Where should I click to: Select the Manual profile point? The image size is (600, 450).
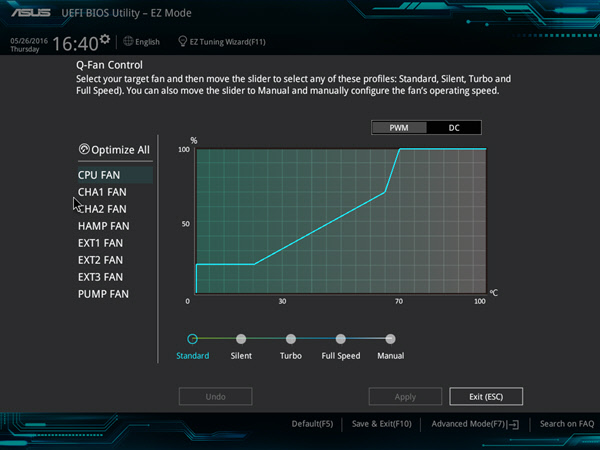390,339
